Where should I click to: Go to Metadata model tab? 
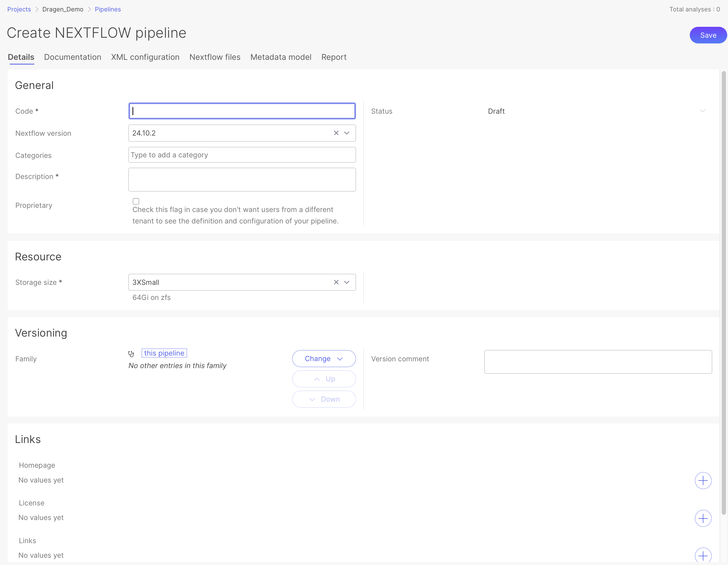tap(281, 57)
